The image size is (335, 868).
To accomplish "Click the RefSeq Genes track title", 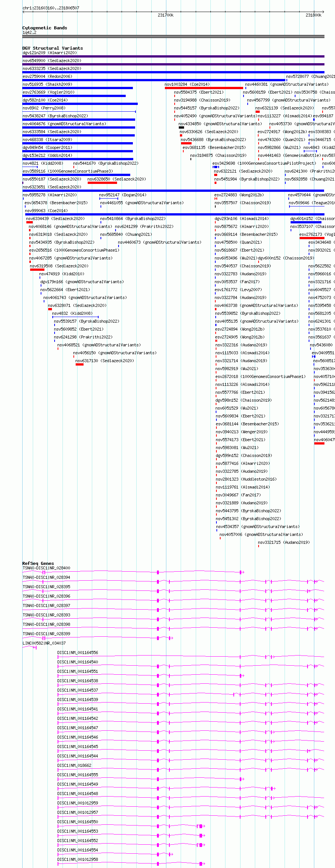I will point(38,563).
